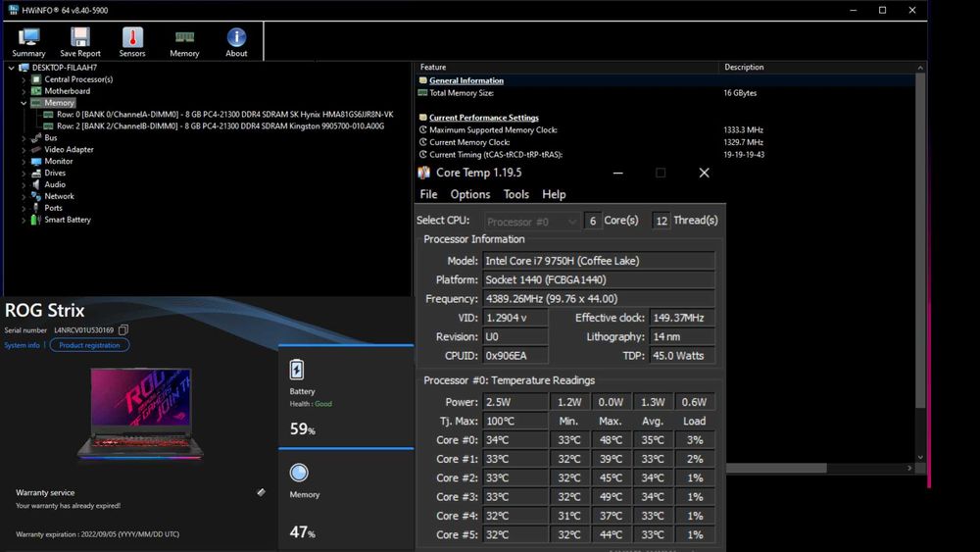Open the About dialog in HWiNFO
This screenshot has height=552, width=980.
point(236,42)
